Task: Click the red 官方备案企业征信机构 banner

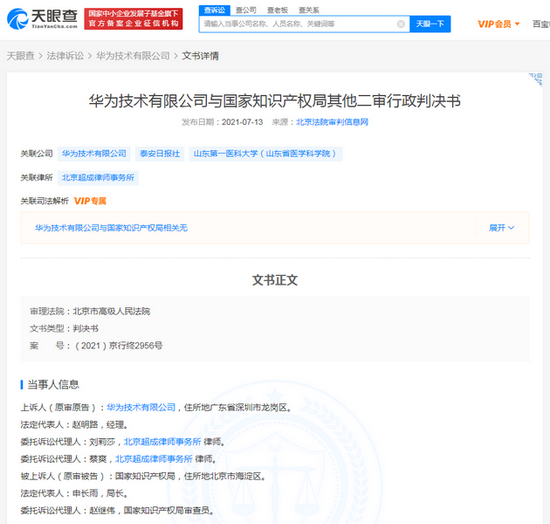Action: [x=133, y=19]
